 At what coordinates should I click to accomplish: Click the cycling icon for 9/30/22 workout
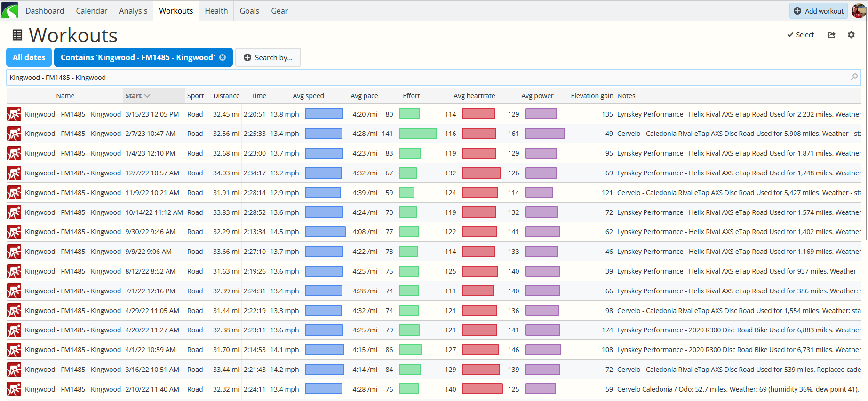point(14,232)
